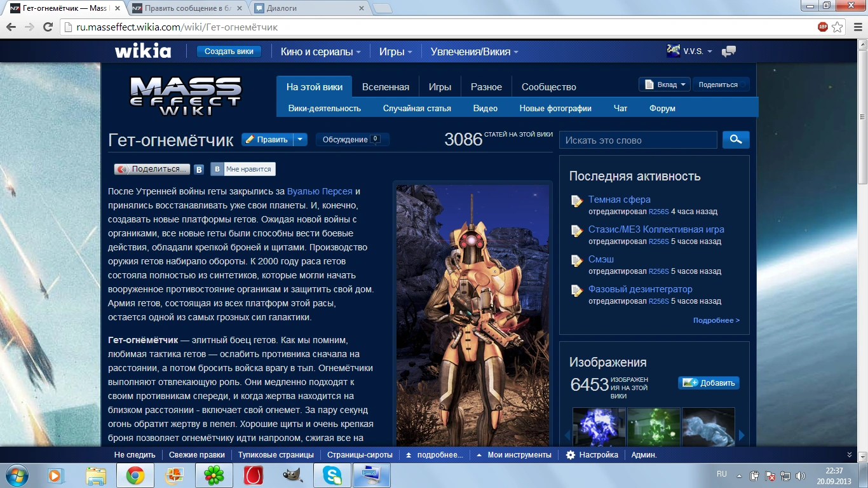Image resolution: width=868 pixels, height=488 pixels.
Task: Open the Вселенная navigation tab
Action: pos(386,87)
